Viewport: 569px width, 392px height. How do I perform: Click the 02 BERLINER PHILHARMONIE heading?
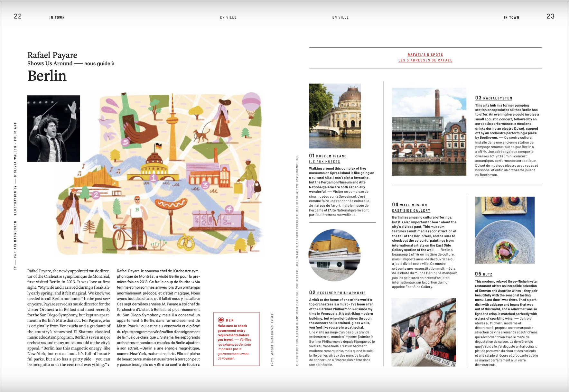pos(337,293)
